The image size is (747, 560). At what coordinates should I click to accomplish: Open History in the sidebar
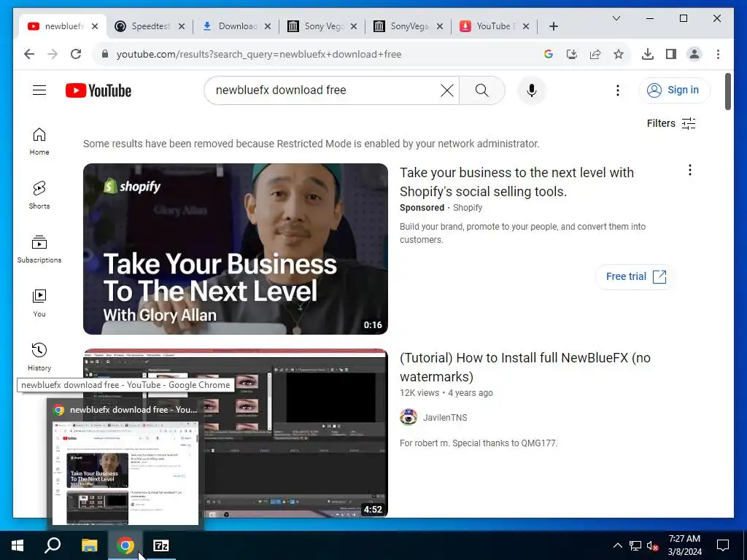pos(39,357)
